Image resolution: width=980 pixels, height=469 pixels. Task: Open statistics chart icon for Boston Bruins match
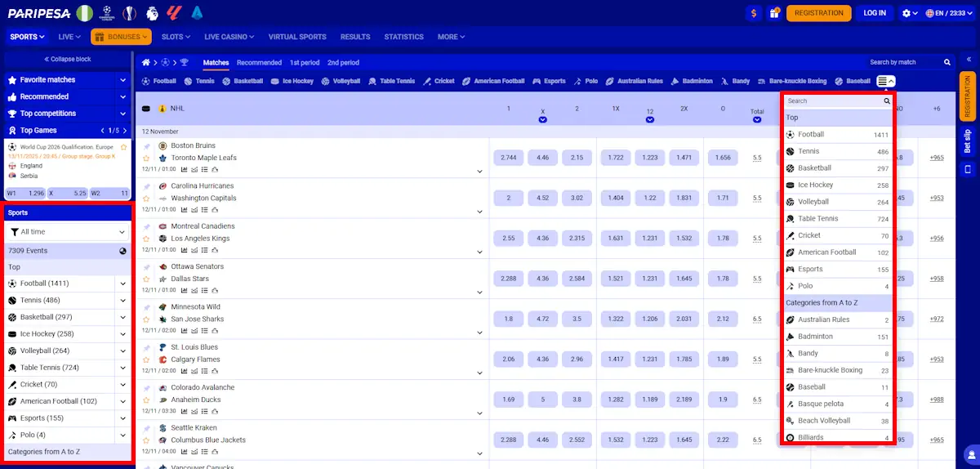coord(184,170)
